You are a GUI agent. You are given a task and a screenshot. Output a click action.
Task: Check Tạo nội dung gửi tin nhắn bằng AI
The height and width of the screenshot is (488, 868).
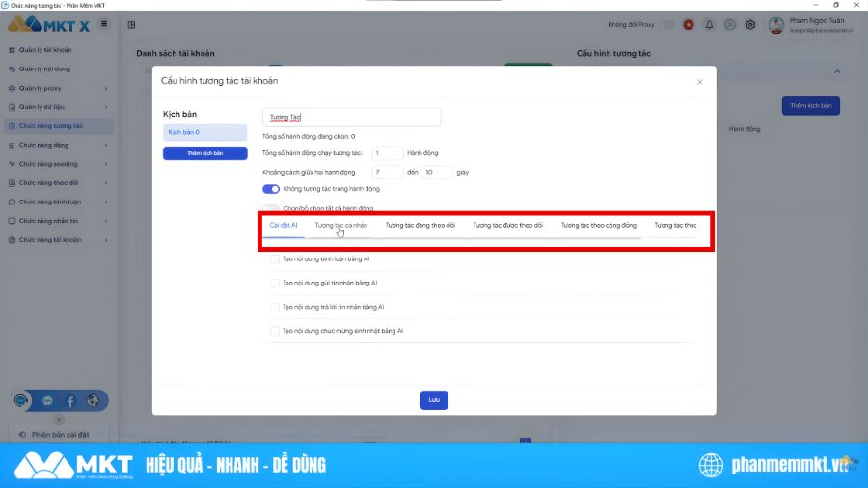[x=275, y=283]
